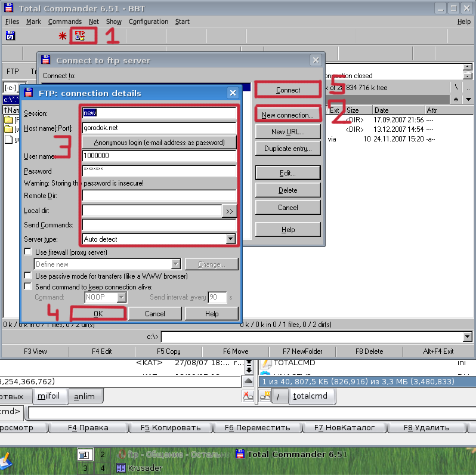Open the [-c-] drive selector
This screenshot has height=475, width=476.
click(14, 88)
